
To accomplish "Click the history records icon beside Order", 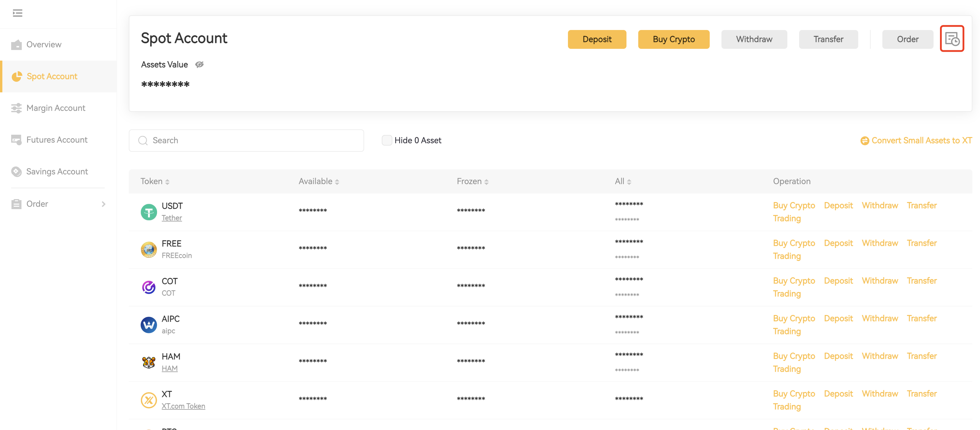I will pos(952,39).
